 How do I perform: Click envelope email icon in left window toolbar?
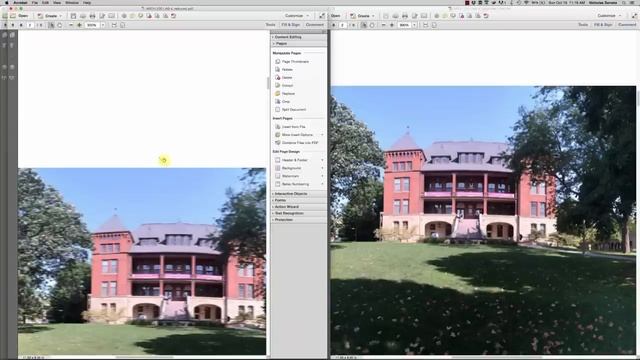[111, 16]
